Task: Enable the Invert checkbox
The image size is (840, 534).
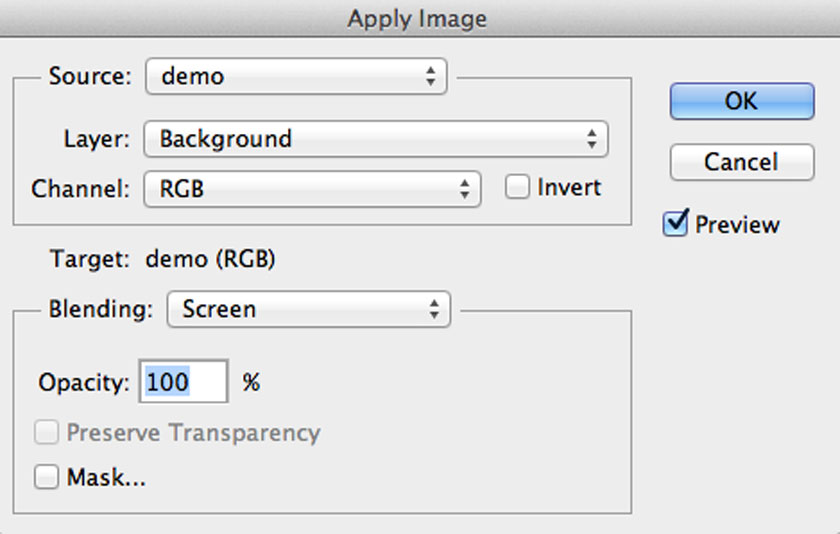Action: (517, 187)
